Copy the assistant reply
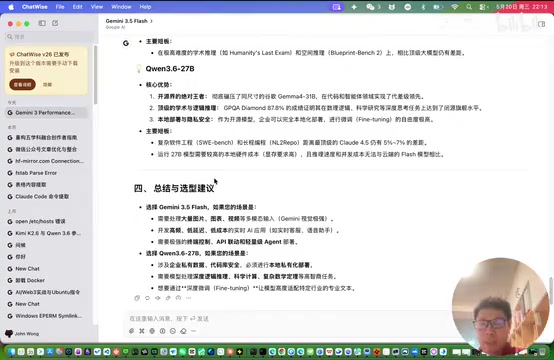This screenshot has height=360, width=554. click(137, 298)
